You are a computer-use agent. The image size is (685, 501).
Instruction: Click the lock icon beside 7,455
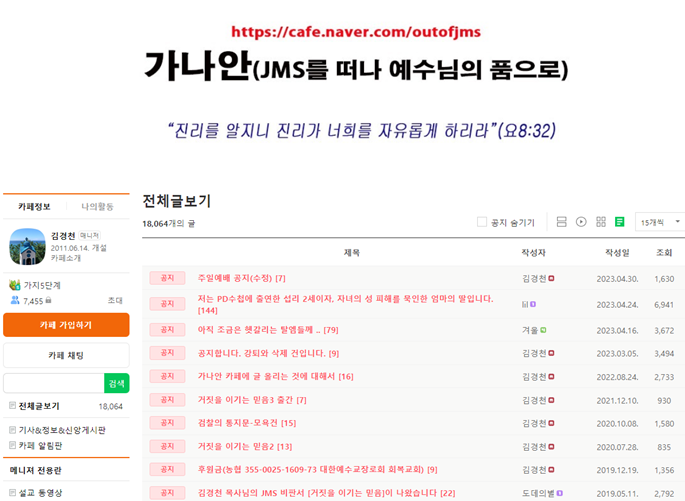pyautogui.click(x=48, y=300)
